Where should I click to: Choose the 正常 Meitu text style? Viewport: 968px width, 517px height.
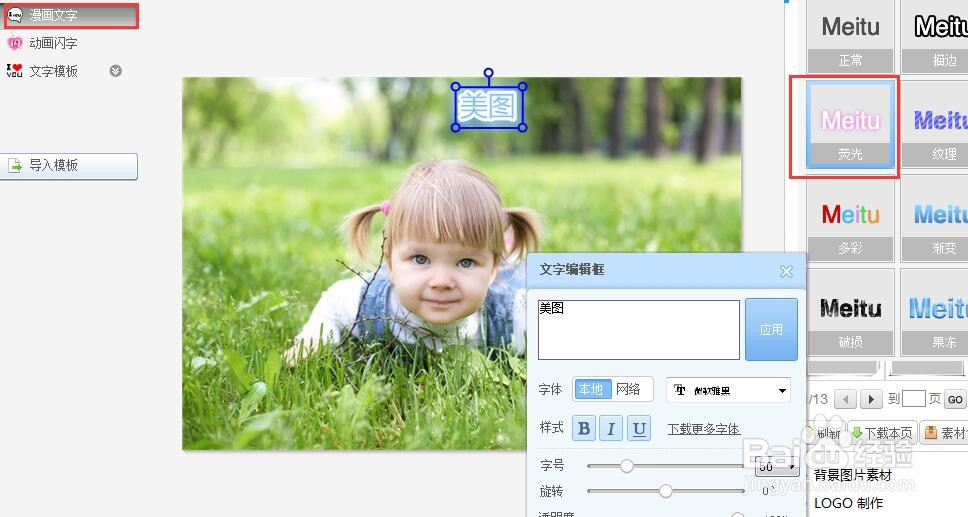pyautogui.click(x=850, y=36)
